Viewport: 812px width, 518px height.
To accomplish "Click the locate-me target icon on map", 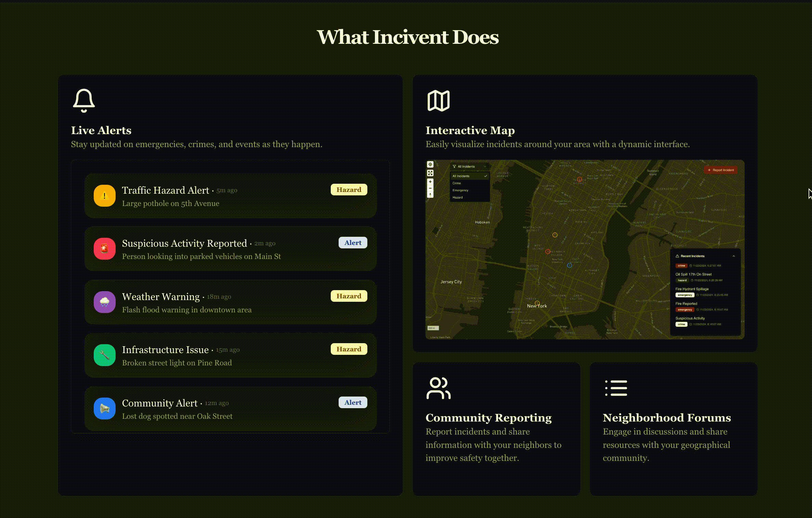I will [x=430, y=165].
